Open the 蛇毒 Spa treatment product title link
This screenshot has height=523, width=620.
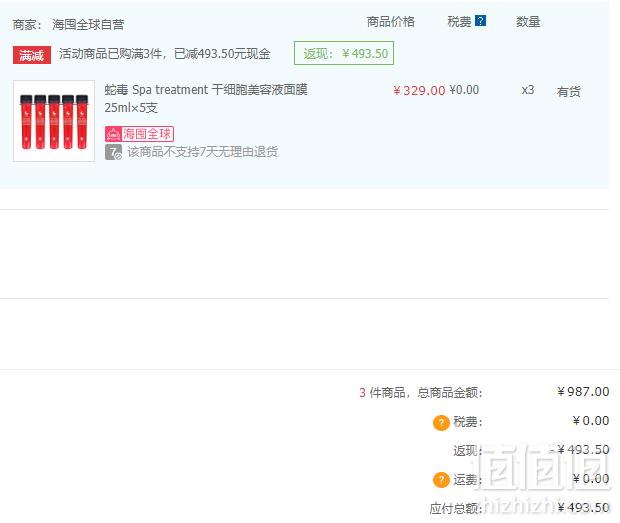coord(206,98)
